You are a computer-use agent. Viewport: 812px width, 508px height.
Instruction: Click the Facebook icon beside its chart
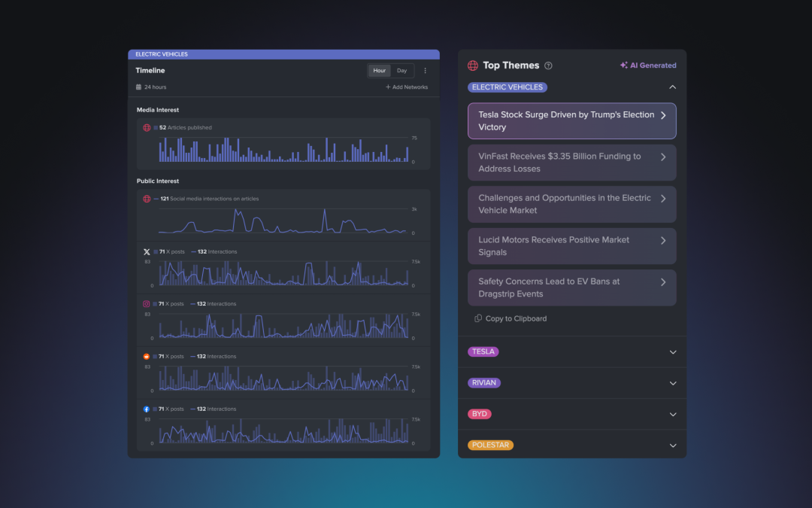point(146,409)
